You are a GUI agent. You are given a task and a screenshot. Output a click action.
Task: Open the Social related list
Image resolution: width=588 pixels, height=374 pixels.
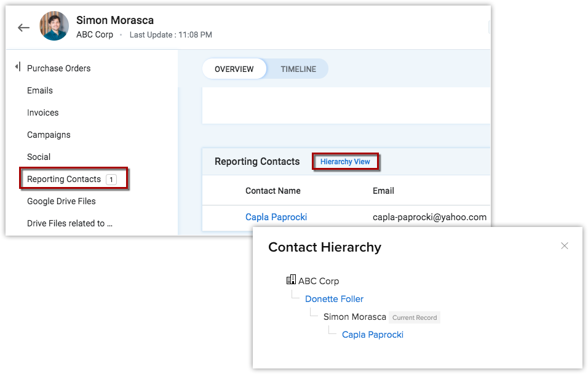tap(39, 157)
